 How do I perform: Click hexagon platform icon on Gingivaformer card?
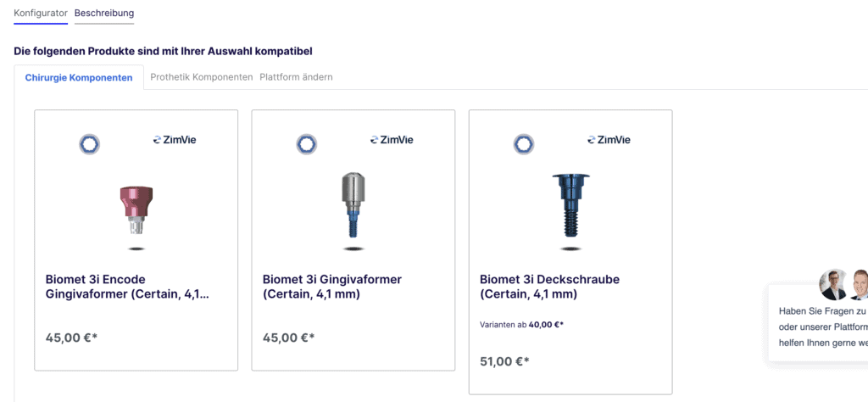click(306, 144)
